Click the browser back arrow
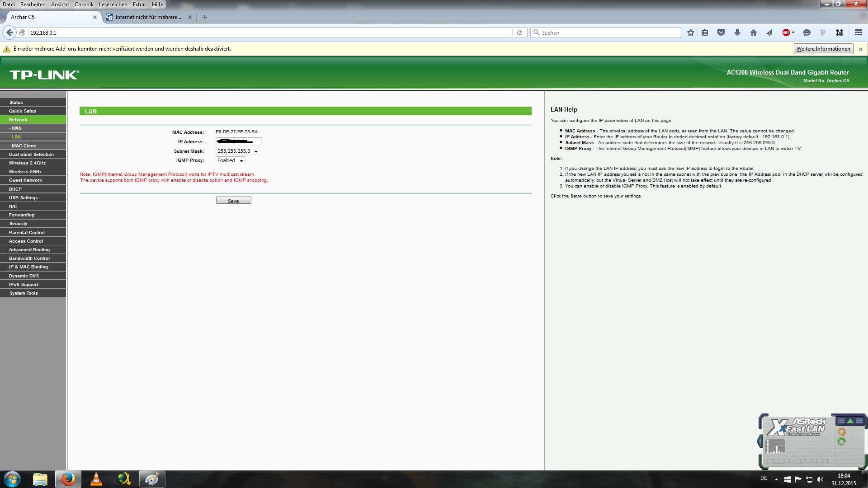Image resolution: width=868 pixels, height=488 pixels. pos(9,33)
